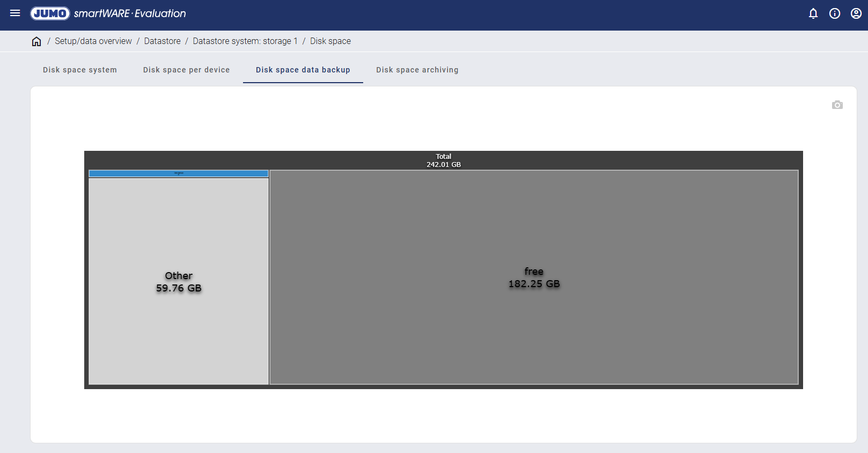Image resolution: width=868 pixels, height=453 pixels.
Task: Select the free 182.25 GB block
Action: (x=534, y=277)
